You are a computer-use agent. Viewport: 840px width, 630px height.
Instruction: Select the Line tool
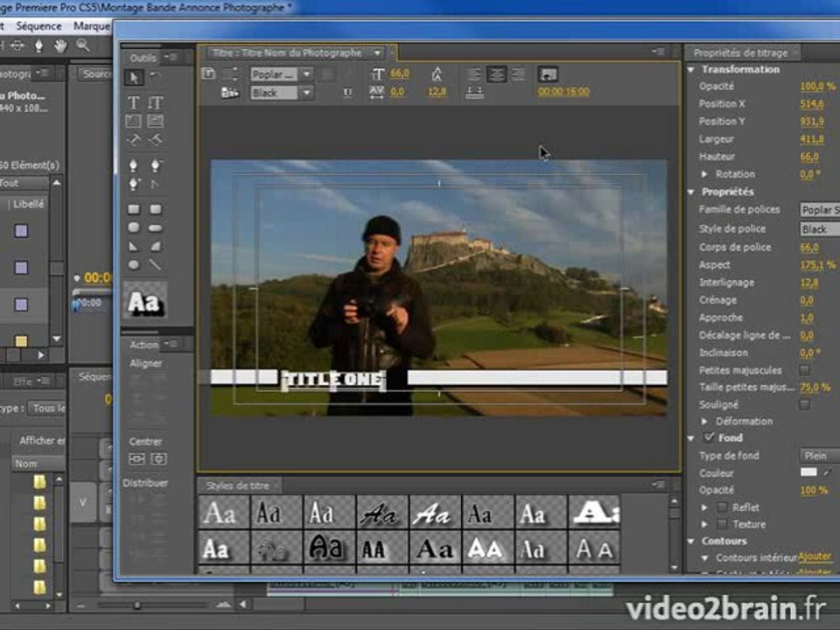(x=156, y=264)
